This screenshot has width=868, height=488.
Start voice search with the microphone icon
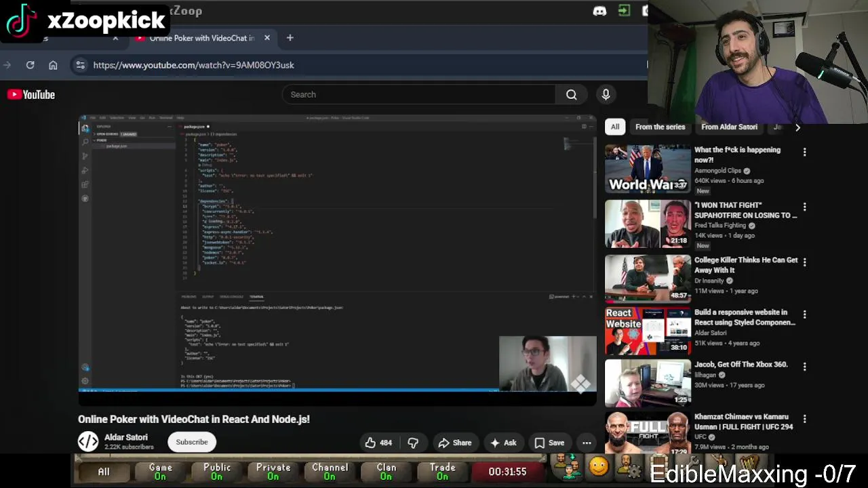(x=606, y=95)
